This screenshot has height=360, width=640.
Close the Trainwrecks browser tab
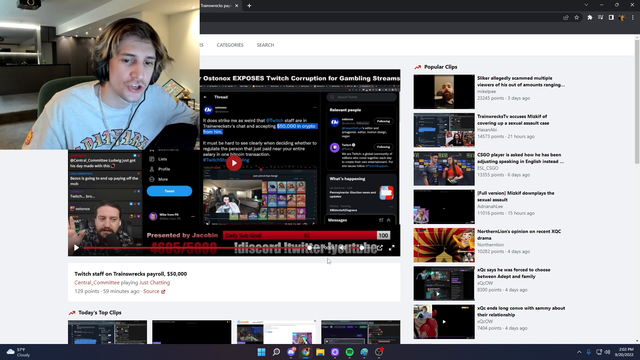pyautogui.click(x=236, y=6)
